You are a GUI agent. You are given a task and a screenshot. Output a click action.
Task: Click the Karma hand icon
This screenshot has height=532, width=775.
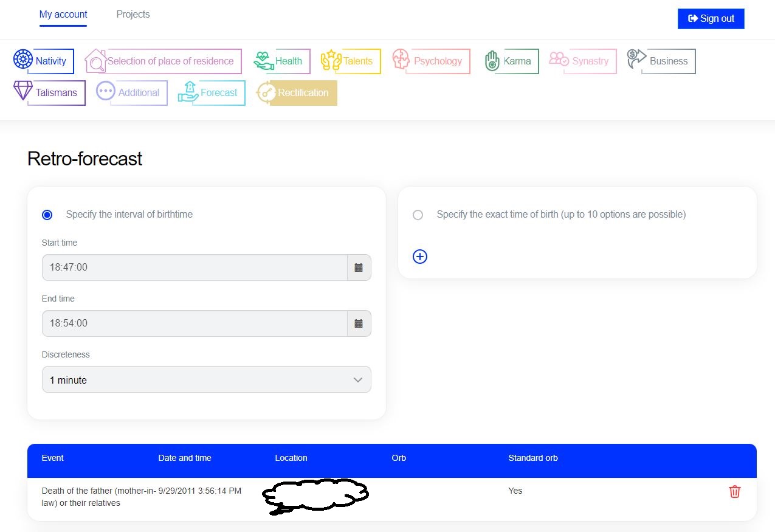click(492, 61)
